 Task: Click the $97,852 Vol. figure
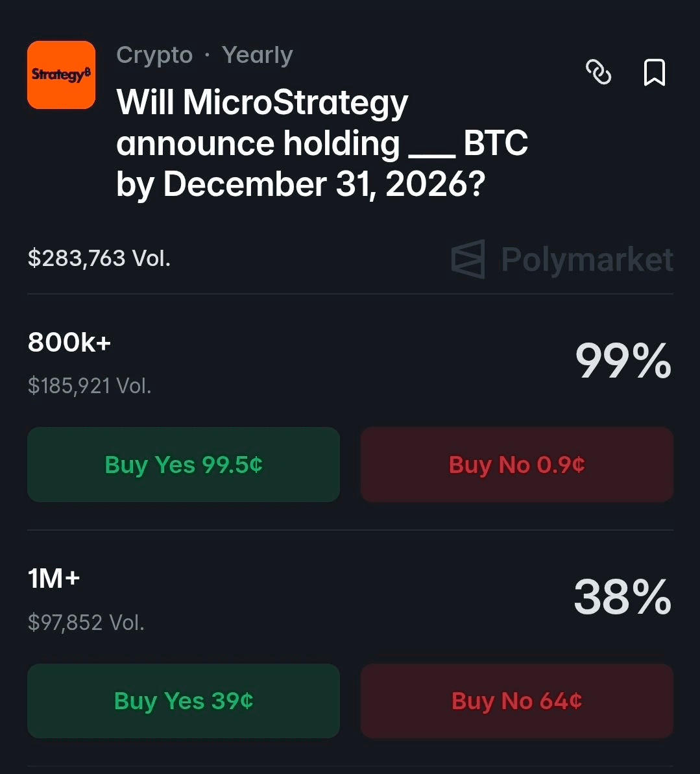(86, 623)
